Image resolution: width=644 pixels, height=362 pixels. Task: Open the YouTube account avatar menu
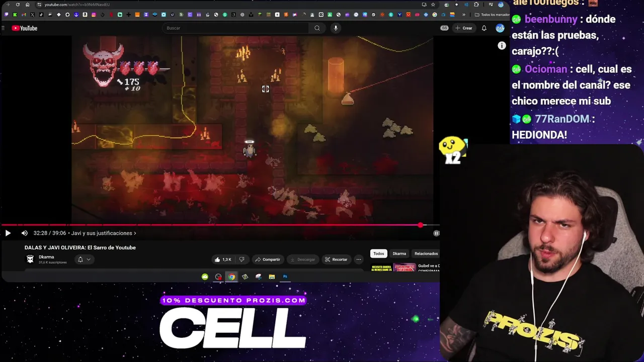coord(500,28)
